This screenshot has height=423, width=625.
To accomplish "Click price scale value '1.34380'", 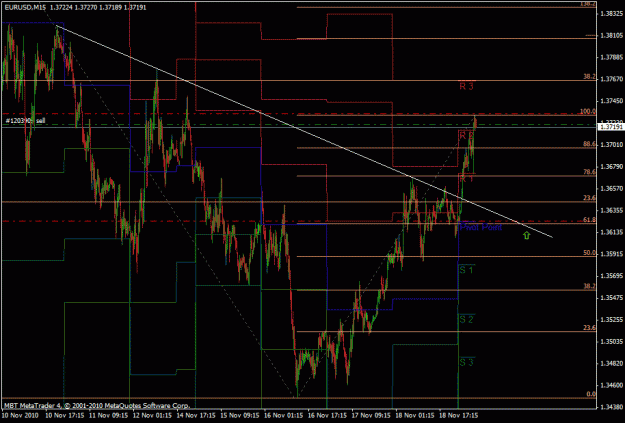I will (611, 407).
